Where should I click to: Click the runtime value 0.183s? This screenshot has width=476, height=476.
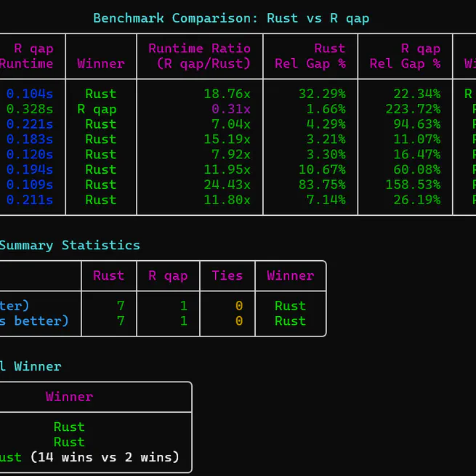(30, 140)
